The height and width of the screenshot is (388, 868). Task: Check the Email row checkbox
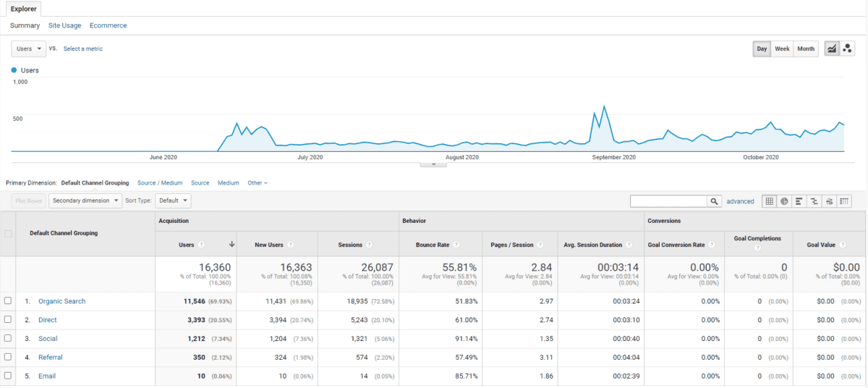point(8,376)
